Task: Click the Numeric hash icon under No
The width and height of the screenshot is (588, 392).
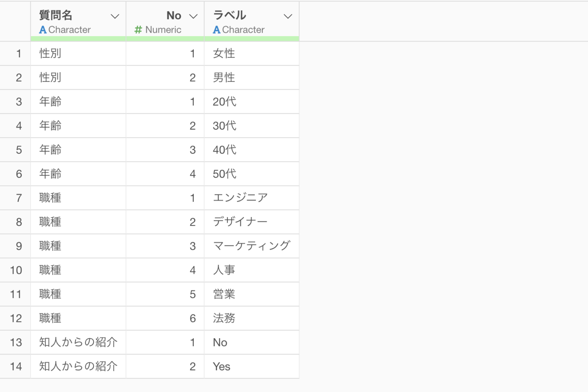Action: pos(138,30)
